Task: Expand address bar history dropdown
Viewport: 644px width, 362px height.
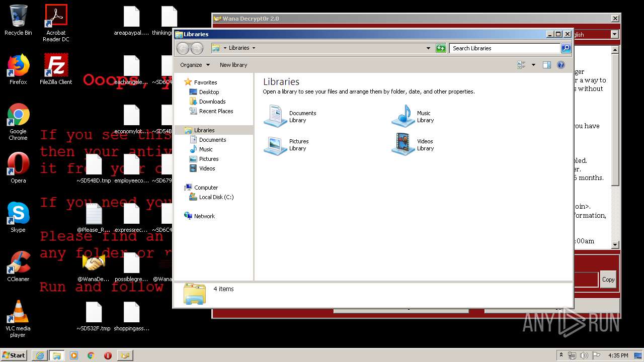Action: click(428, 48)
